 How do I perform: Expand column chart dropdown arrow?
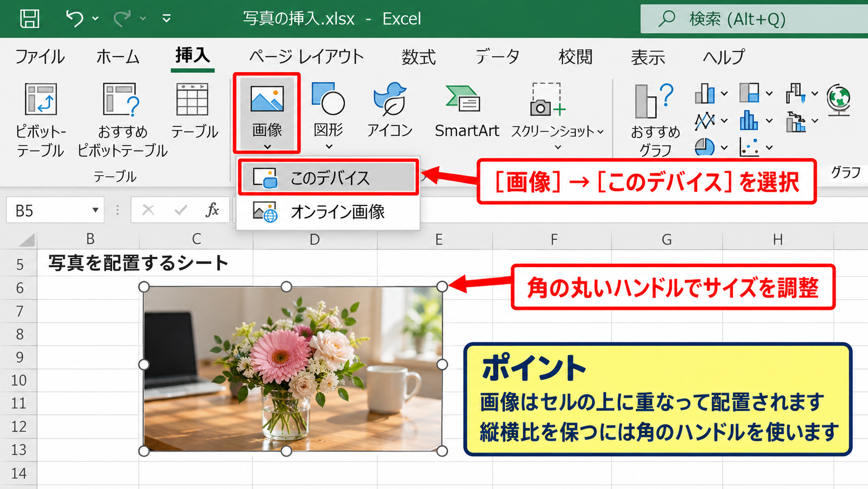tap(724, 94)
